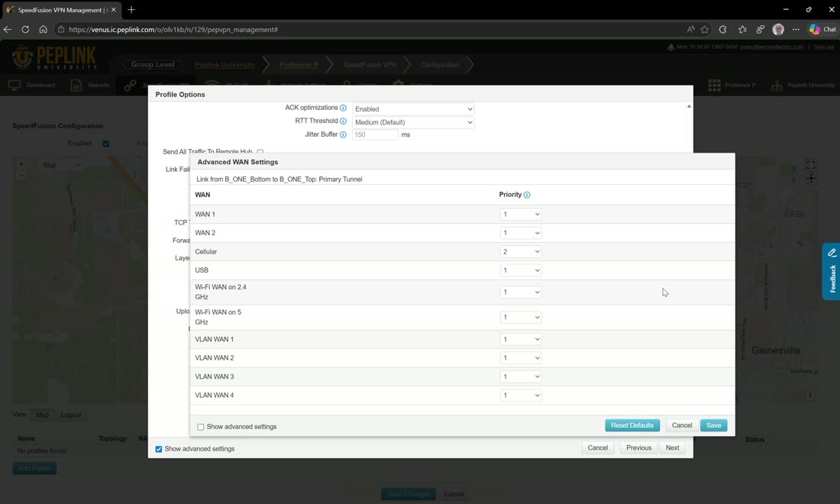Click the browser address bar URL
Screen dimensions: 840x504
point(173,30)
